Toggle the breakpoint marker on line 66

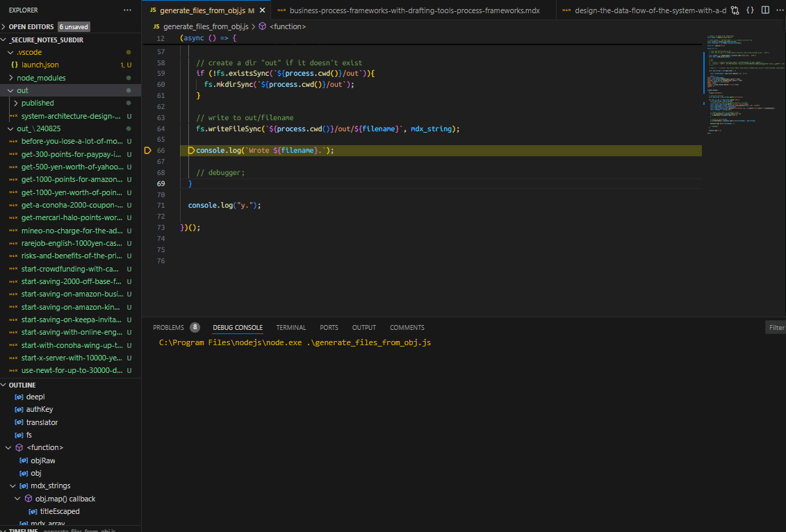(x=148, y=150)
